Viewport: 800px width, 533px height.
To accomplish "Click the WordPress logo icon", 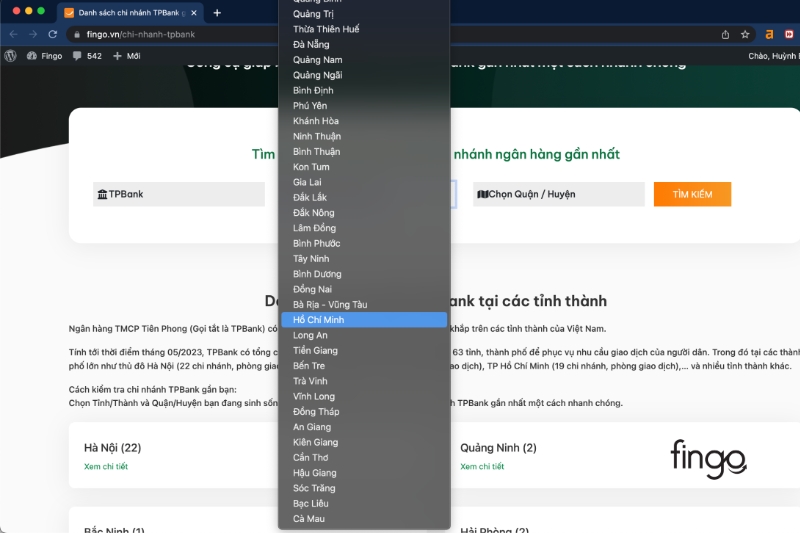I will (x=10, y=56).
